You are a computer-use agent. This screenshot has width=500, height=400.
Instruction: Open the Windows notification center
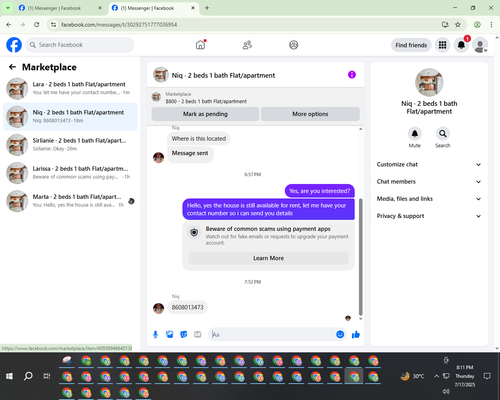click(487, 376)
